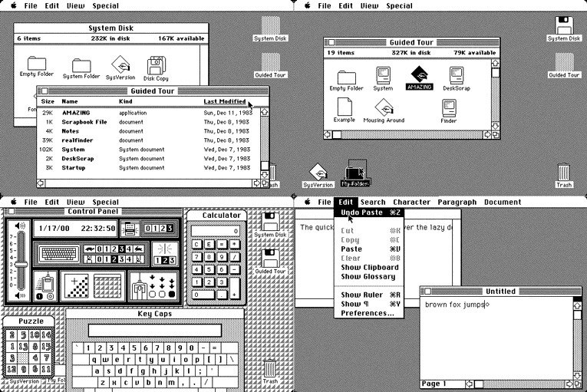Choose Show Glossary in Edit menu
587x392 pixels.
pyautogui.click(x=369, y=277)
